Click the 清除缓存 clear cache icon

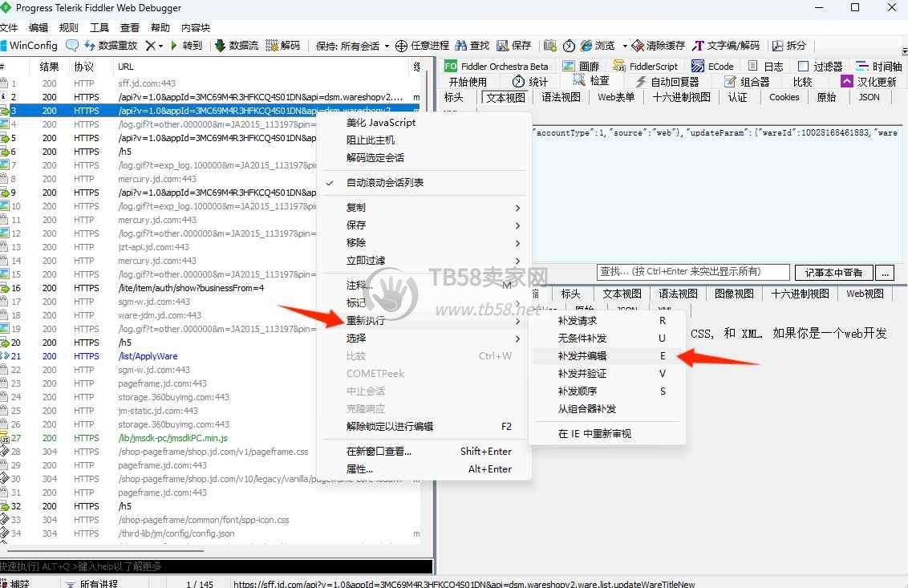(638, 45)
